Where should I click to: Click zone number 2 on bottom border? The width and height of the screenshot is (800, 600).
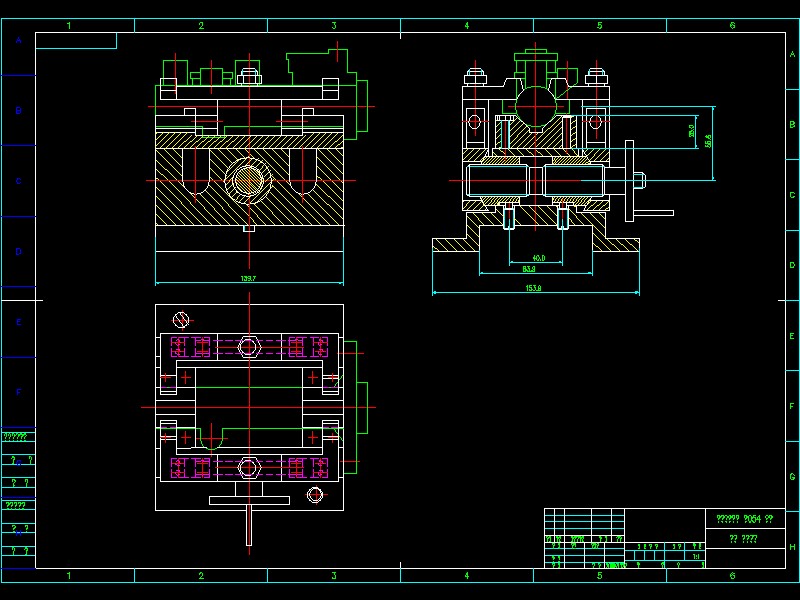[201, 576]
